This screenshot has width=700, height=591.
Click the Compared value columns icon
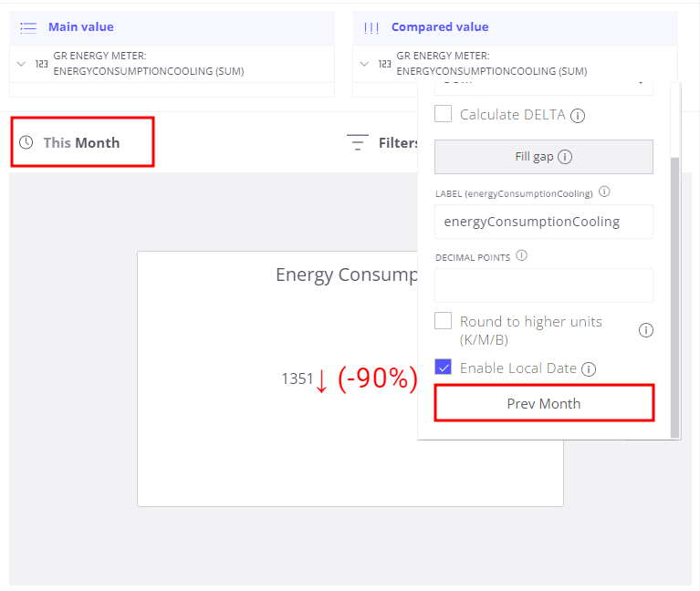pyautogui.click(x=371, y=28)
